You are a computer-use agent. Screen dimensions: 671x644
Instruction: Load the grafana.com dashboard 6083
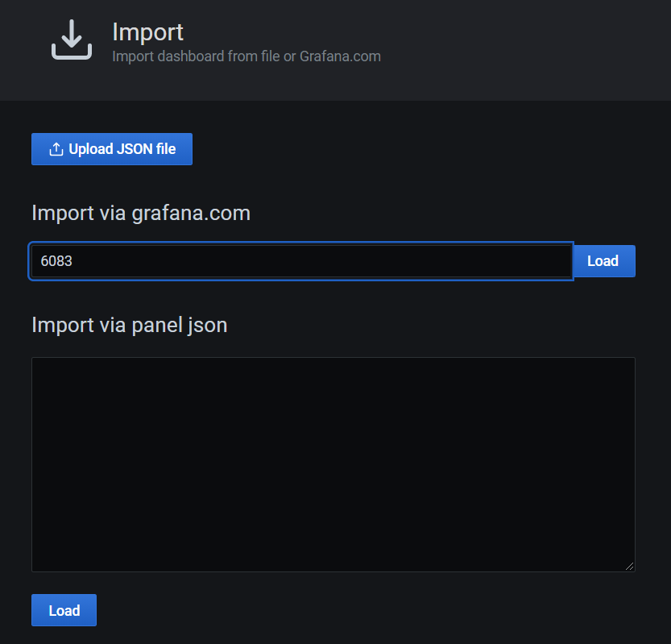[x=603, y=261]
